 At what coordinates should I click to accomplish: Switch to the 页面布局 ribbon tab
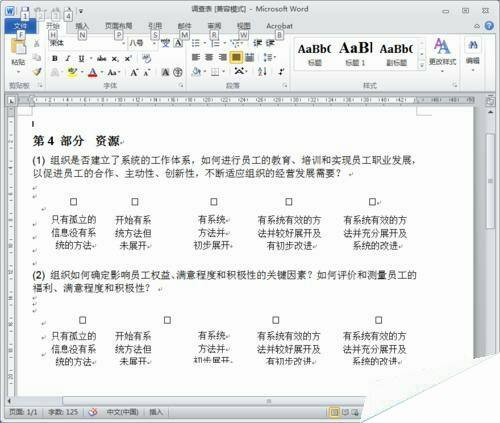[118, 26]
